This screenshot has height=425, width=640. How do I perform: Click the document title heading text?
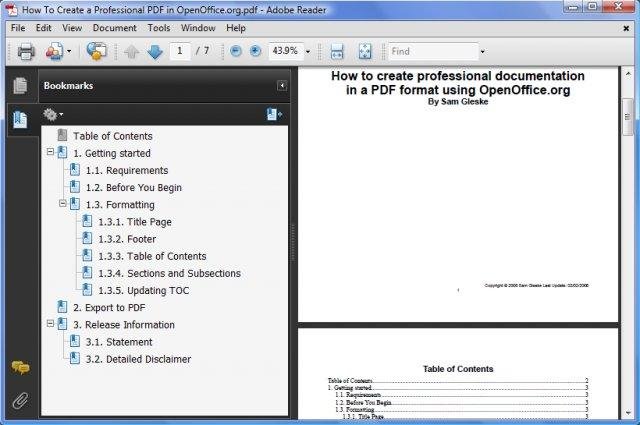tap(458, 83)
